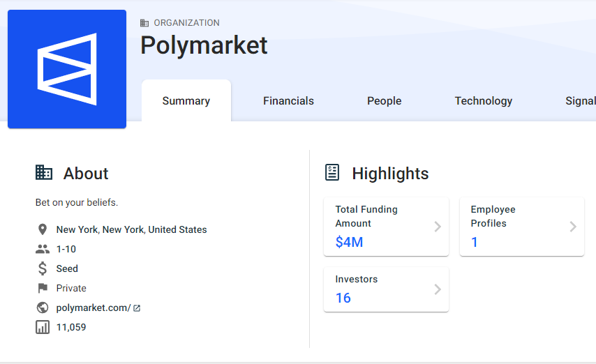This screenshot has width=596, height=364.
Task: Switch to the Summary tab
Action: [x=186, y=101]
